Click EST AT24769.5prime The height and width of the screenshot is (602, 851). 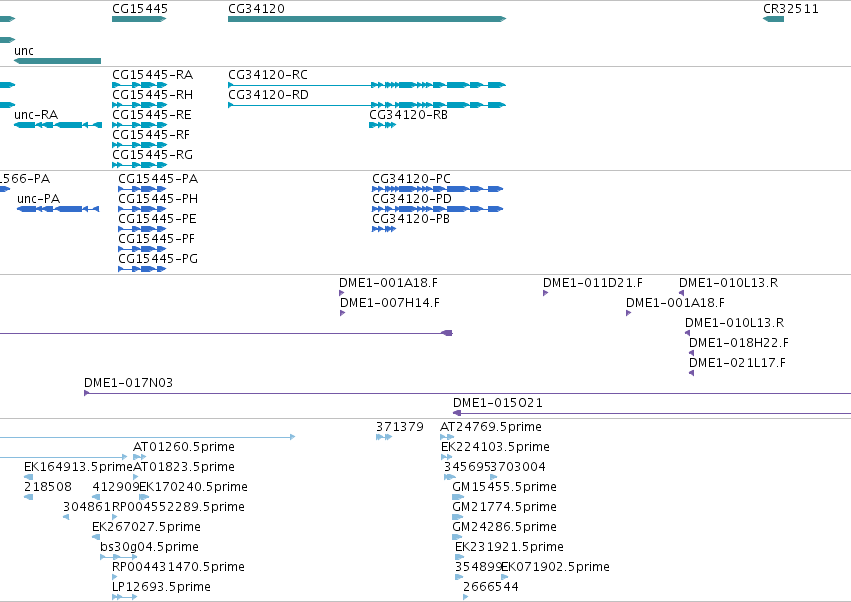pos(447,438)
